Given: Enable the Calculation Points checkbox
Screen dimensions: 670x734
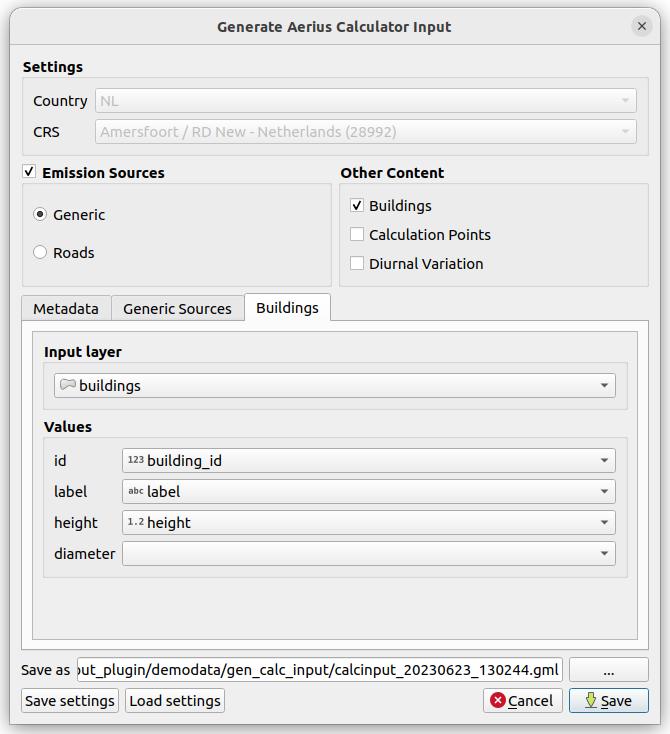Looking at the screenshot, I should click(x=357, y=235).
